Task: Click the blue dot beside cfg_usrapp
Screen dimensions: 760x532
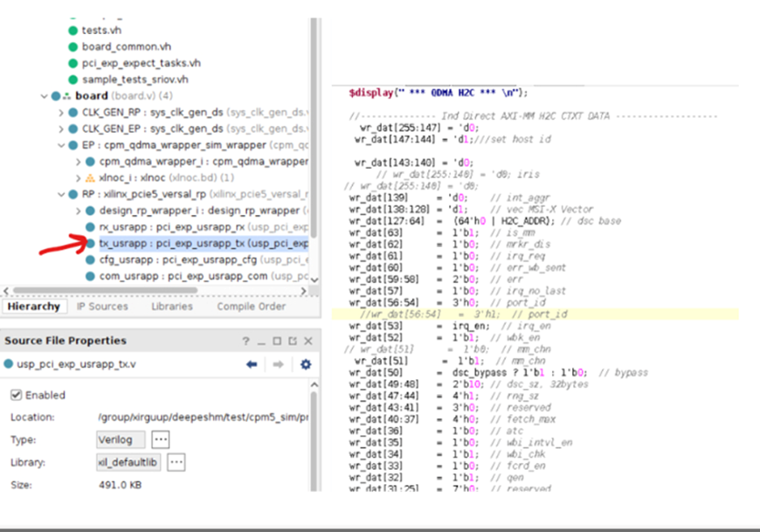Action: [x=90, y=259]
